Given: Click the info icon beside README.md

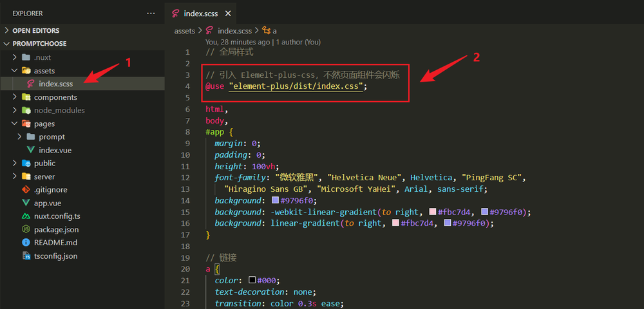Looking at the screenshot, I should (x=26, y=243).
